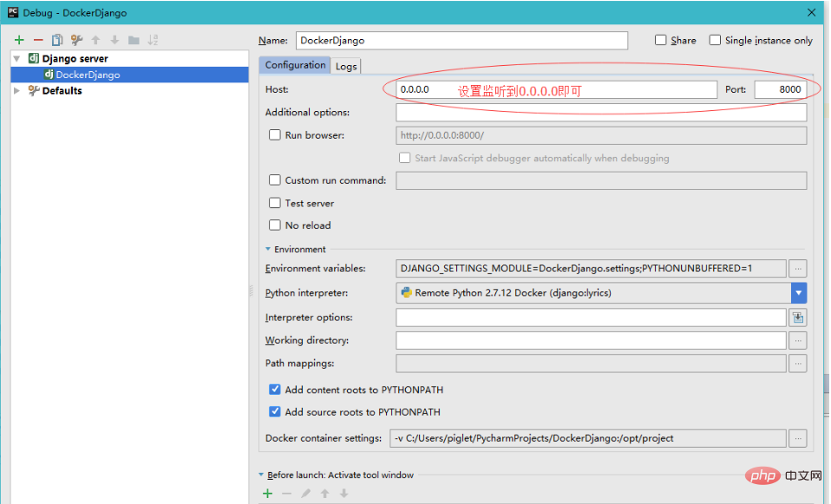The width and height of the screenshot is (831, 504).
Task: Edit the Before launch task with the pencil icon
Action: [x=306, y=494]
